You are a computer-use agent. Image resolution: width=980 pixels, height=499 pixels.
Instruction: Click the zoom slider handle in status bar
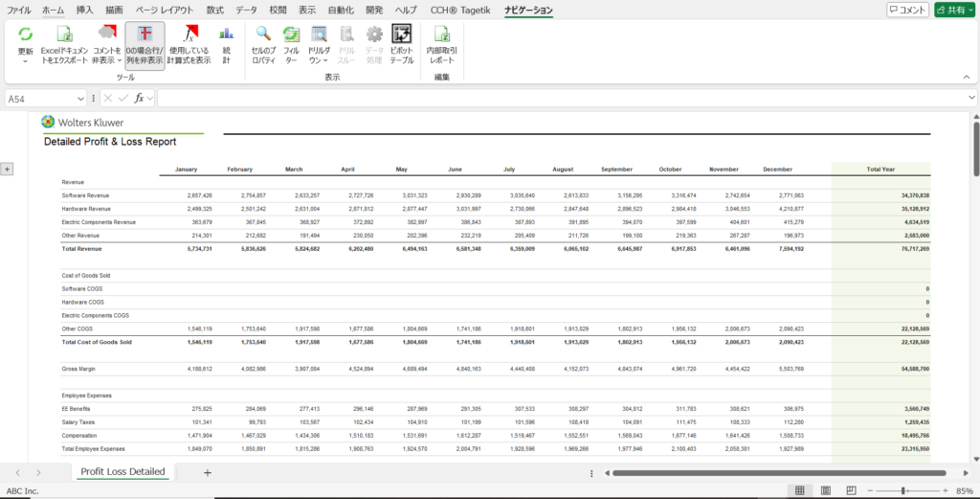click(x=902, y=490)
